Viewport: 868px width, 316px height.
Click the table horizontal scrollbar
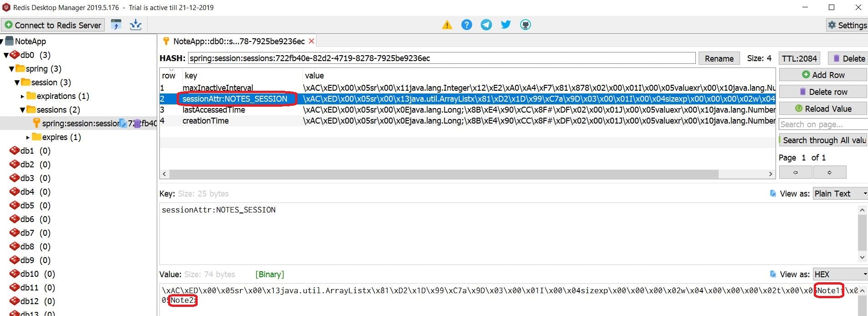tap(444, 174)
